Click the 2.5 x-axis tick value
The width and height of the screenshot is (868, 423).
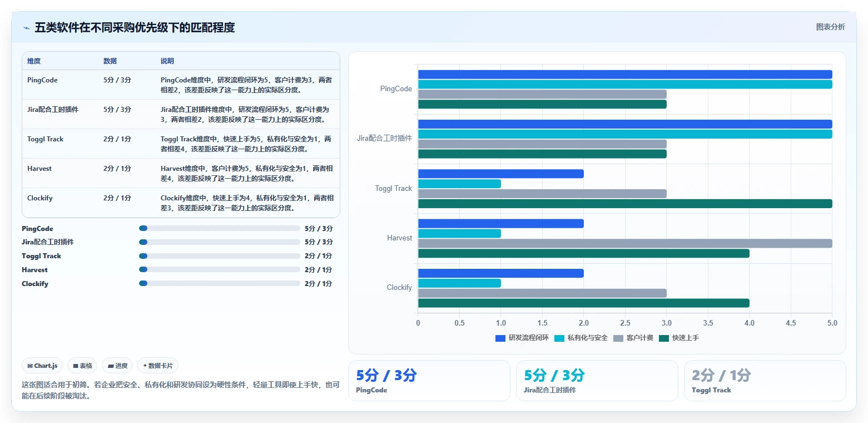625,323
